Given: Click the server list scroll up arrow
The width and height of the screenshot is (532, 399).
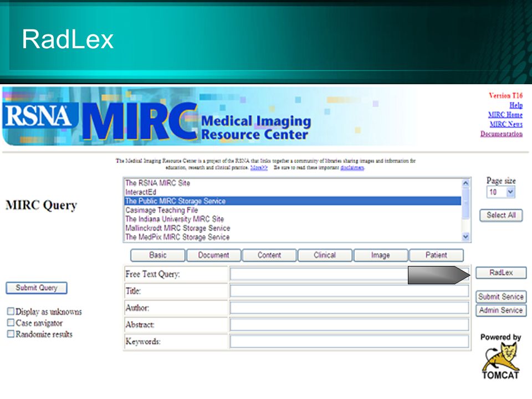Looking at the screenshot, I should (x=466, y=183).
